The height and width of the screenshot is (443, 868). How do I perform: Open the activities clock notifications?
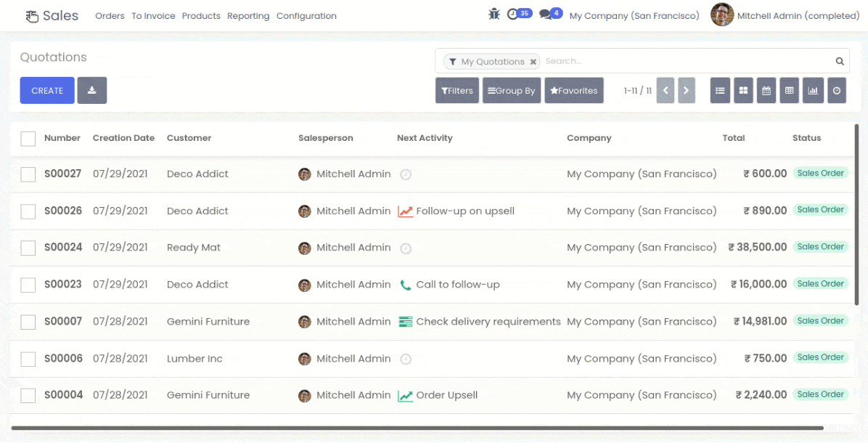coord(518,14)
